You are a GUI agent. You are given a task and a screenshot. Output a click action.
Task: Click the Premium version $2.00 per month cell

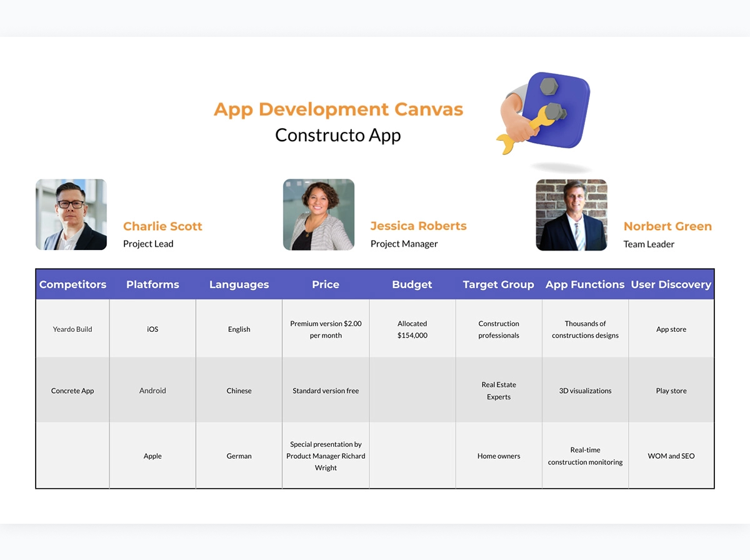pyautogui.click(x=326, y=329)
